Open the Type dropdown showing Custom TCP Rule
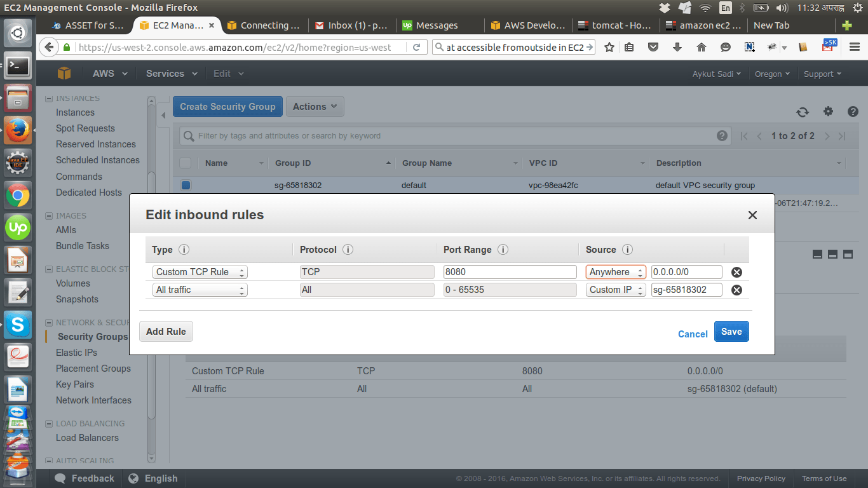The height and width of the screenshot is (488, 868). pos(200,272)
